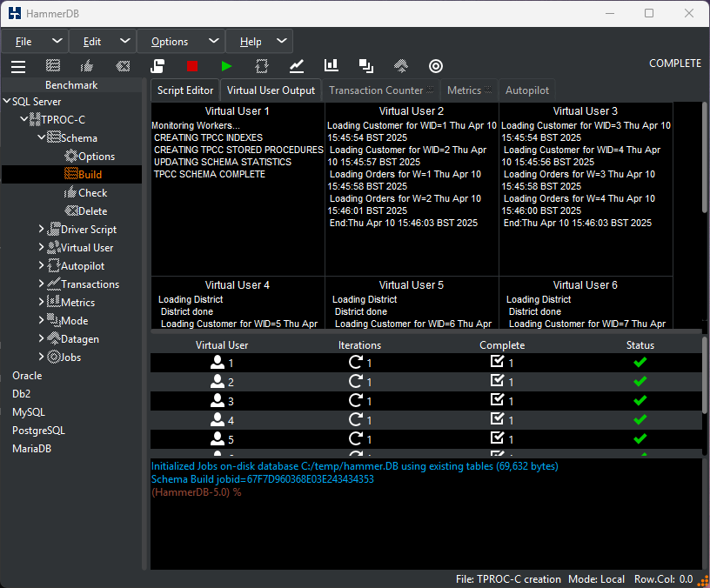Viewport: 710px width, 588px height.
Task: Run virtual users with green play button
Action: coord(226,66)
